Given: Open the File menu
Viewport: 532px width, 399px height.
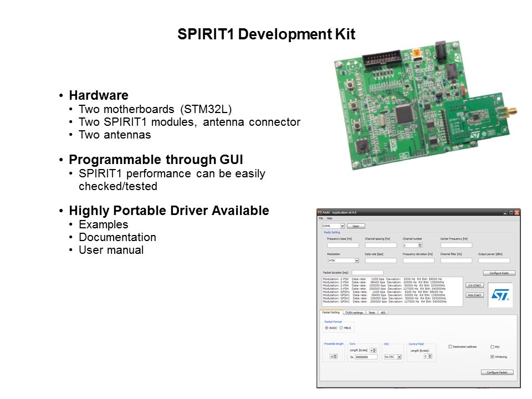Looking at the screenshot, I should pyautogui.click(x=321, y=219).
